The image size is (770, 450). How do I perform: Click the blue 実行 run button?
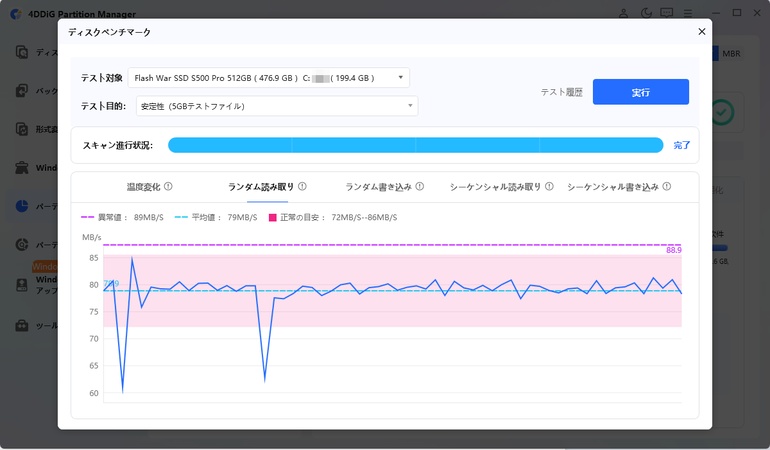click(x=640, y=92)
